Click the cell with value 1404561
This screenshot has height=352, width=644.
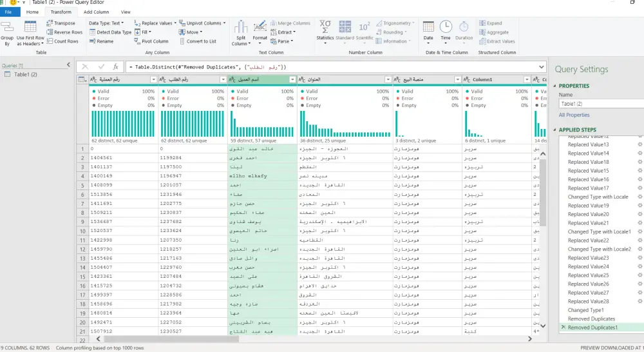click(123, 157)
